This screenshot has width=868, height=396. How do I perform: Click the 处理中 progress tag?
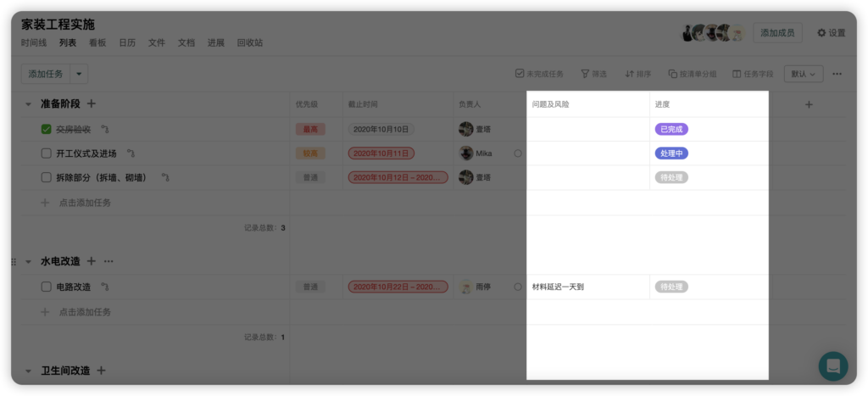671,153
